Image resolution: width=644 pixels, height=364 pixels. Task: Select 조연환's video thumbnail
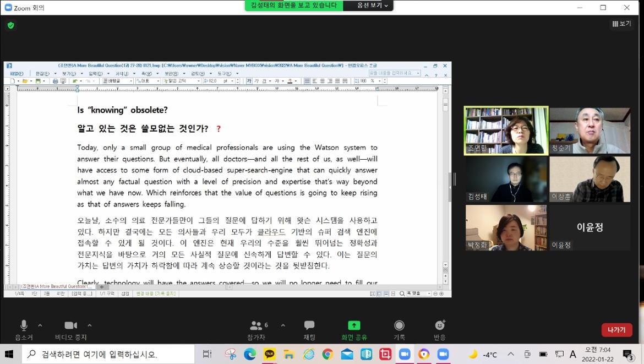[506, 130]
